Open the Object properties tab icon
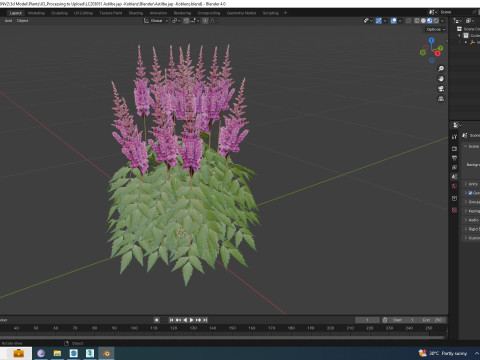This screenshot has height=360, width=480. coord(454,198)
